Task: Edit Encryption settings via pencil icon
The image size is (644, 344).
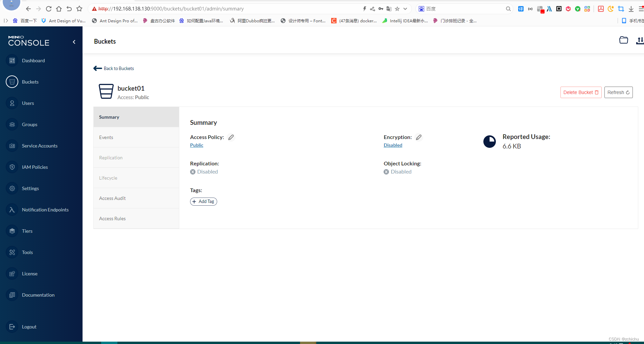Action: (x=418, y=137)
